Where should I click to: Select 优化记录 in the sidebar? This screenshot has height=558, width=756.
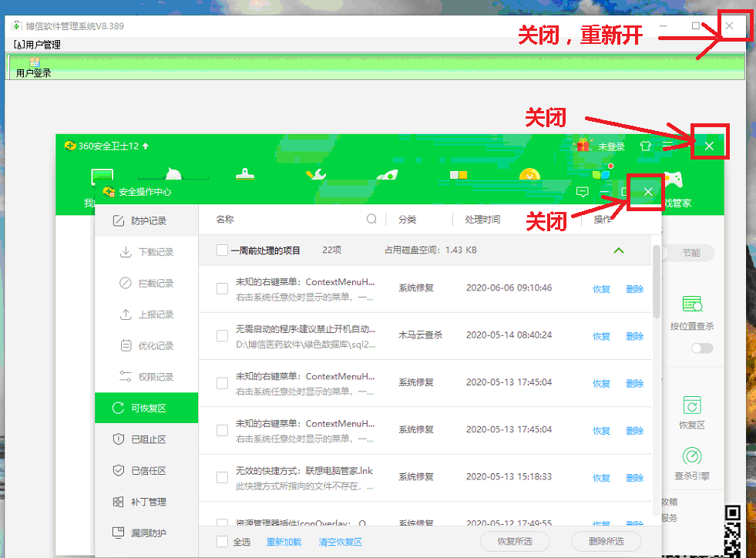pos(146,346)
